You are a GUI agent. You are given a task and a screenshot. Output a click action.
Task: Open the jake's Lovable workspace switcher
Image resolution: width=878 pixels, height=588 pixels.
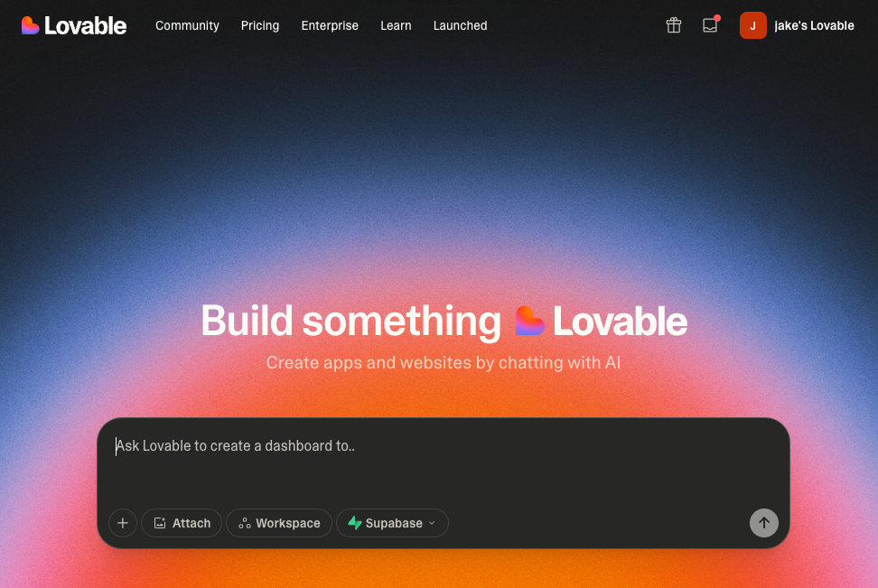813,25
